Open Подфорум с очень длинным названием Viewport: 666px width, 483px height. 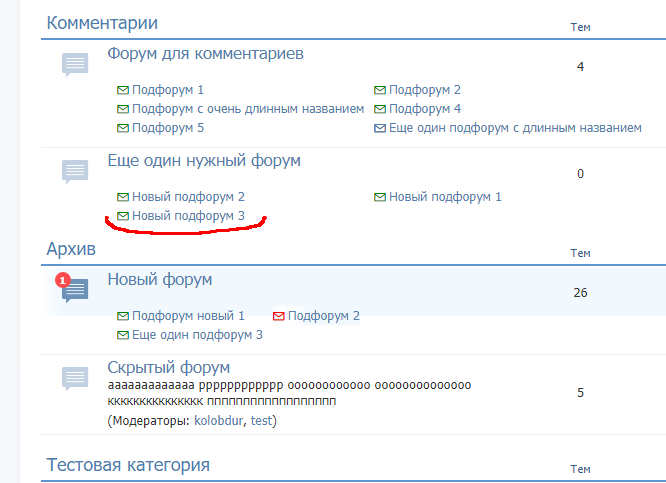(248, 109)
